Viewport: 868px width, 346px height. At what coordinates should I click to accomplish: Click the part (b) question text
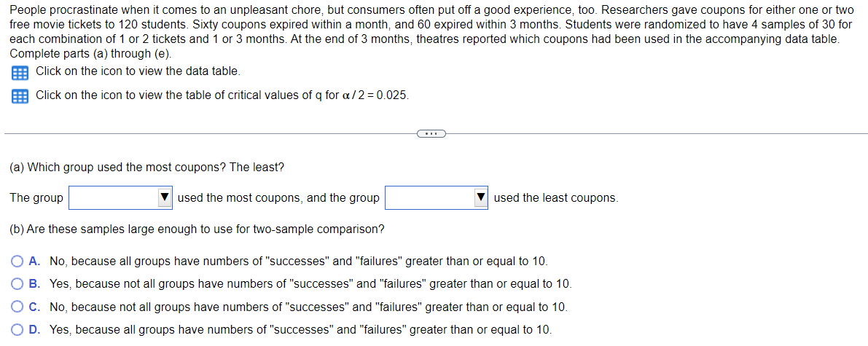[x=198, y=229]
